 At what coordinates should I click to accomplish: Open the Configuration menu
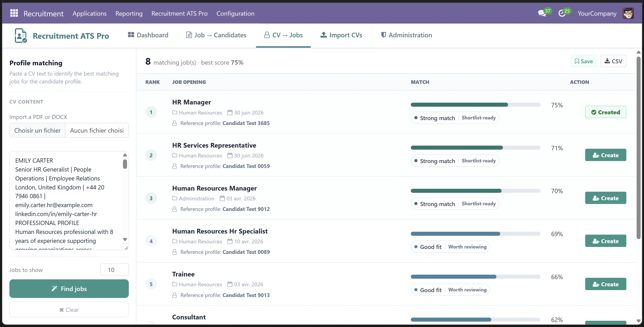[235, 13]
